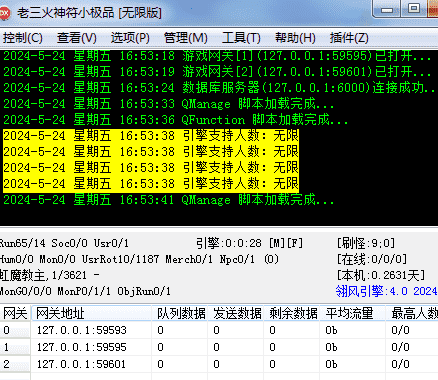Screen dimensions: 438x380
Task: Click the [在线:0/0/0] status text
Action: [372, 259]
